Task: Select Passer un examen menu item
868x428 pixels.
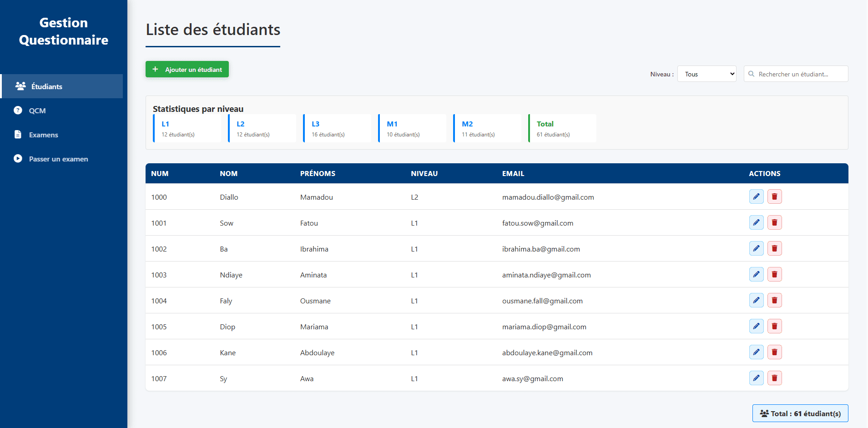Action: (x=62, y=158)
